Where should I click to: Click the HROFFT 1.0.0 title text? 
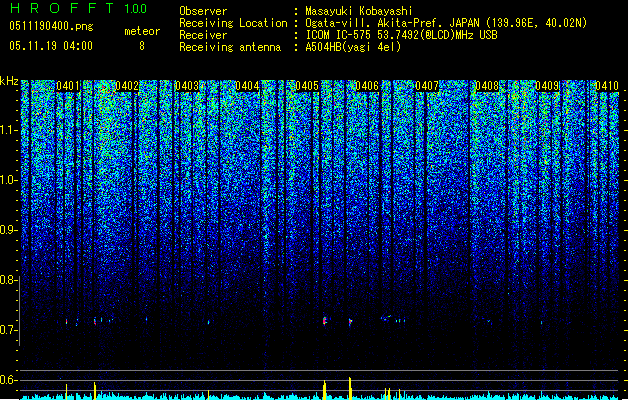coord(79,8)
